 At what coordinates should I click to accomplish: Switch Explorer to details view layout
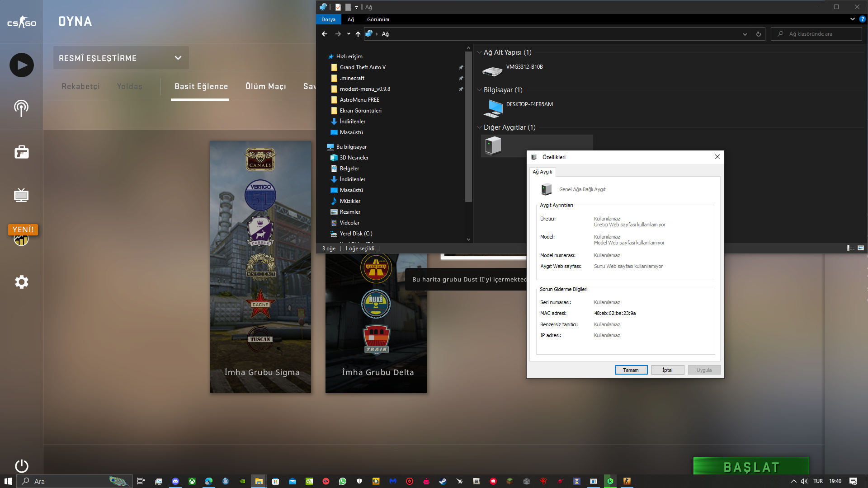[x=851, y=248]
